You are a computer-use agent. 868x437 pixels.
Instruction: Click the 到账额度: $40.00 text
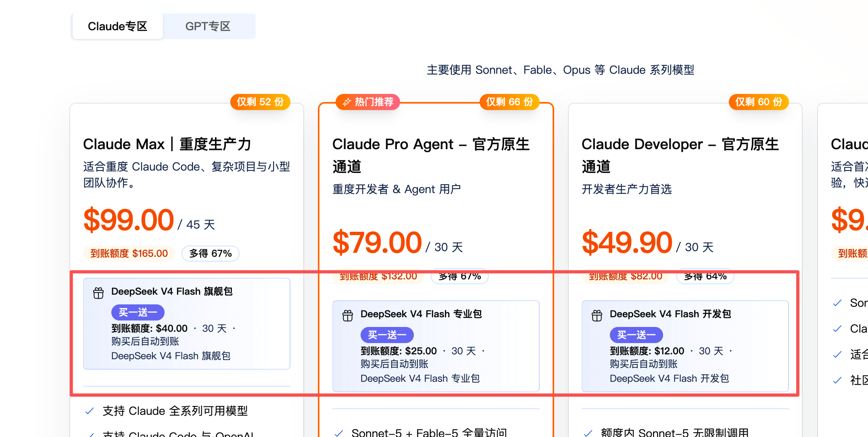(150, 329)
